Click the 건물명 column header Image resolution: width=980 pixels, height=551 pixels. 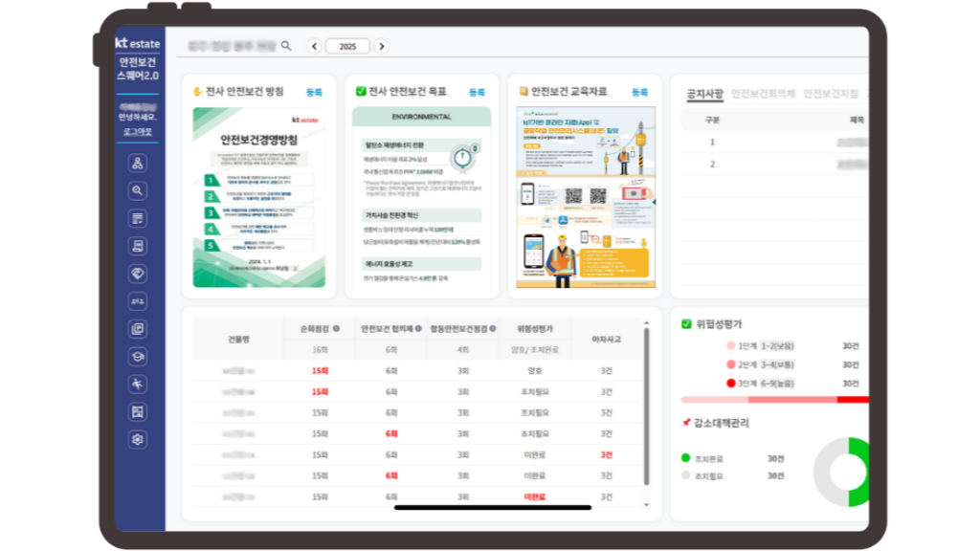(x=238, y=340)
